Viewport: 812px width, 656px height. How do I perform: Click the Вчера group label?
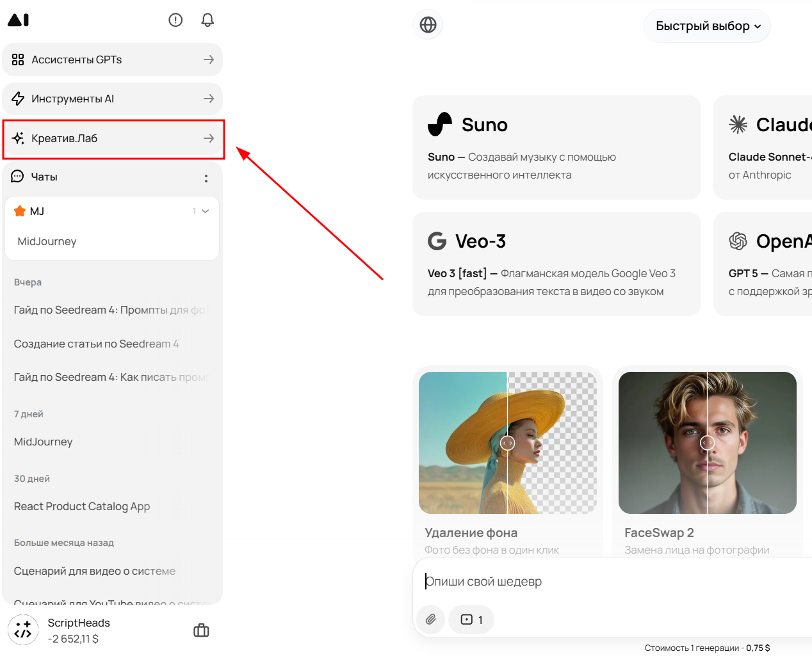click(28, 282)
